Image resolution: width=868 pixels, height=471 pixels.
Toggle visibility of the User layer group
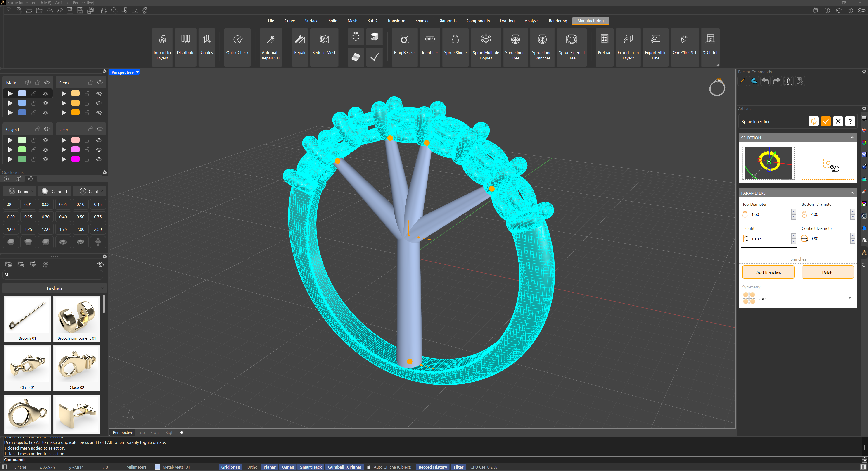pos(100,129)
